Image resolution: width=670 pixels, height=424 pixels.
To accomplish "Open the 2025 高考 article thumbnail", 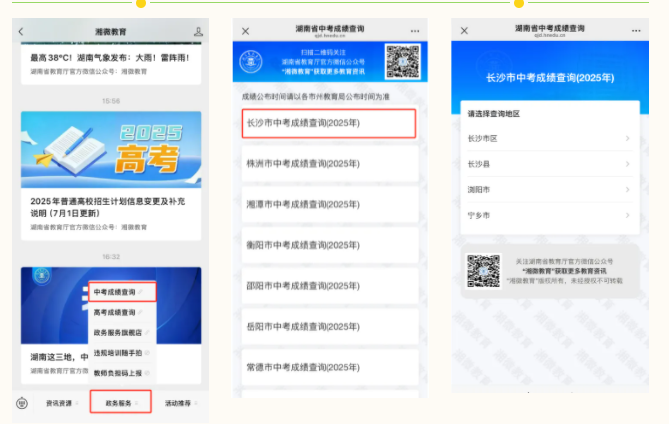I will tap(111, 150).
